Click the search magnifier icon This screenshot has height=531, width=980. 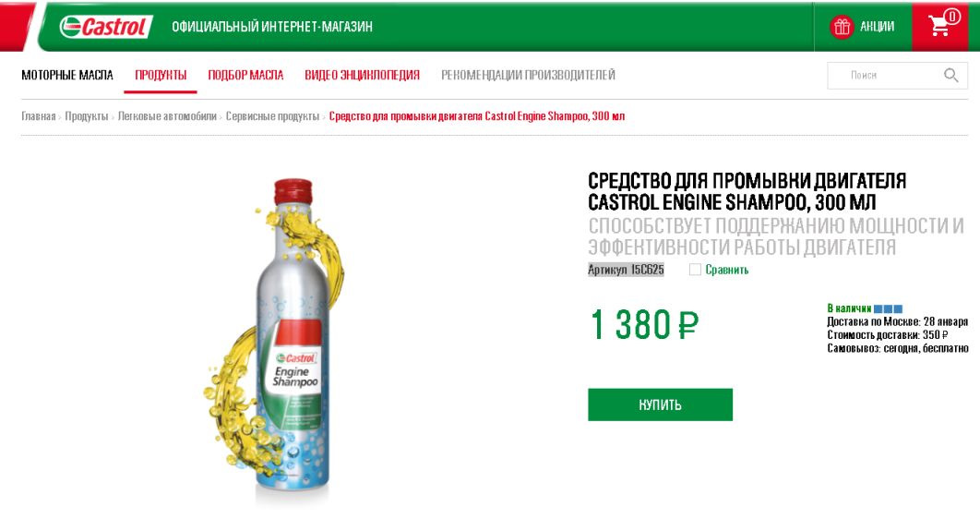click(950, 75)
